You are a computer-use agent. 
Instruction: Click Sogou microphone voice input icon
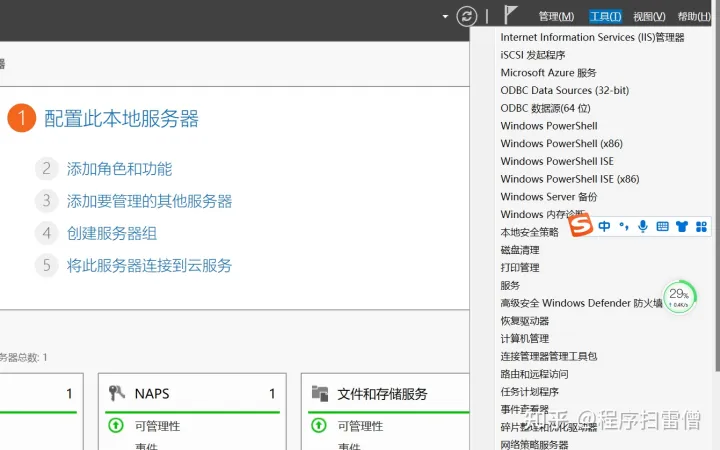(643, 226)
